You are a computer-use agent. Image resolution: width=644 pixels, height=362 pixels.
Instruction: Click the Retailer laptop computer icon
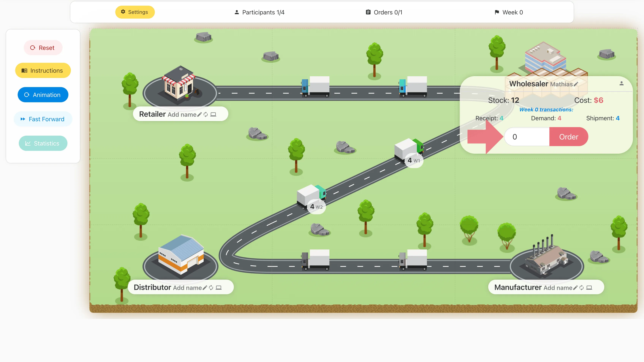213,115
